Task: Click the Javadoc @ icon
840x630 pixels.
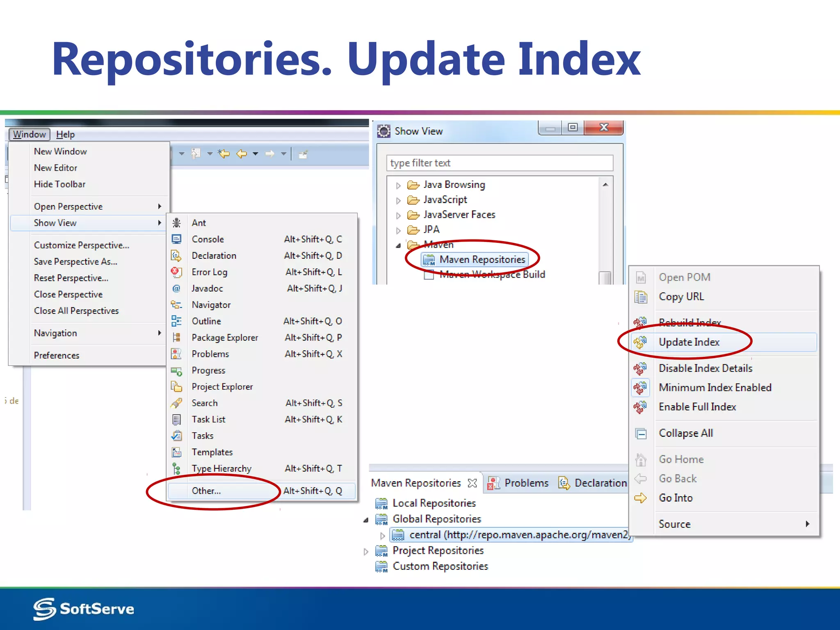Action: [176, 288]
